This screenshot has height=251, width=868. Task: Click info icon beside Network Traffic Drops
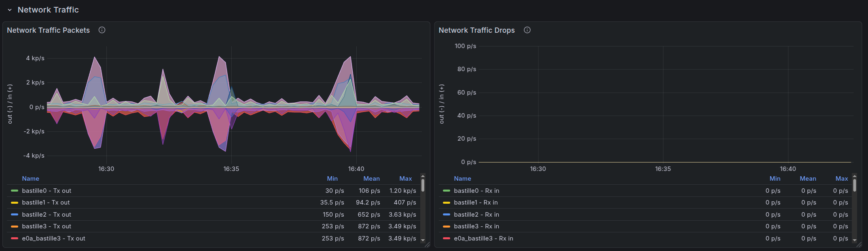click(527, 30)
